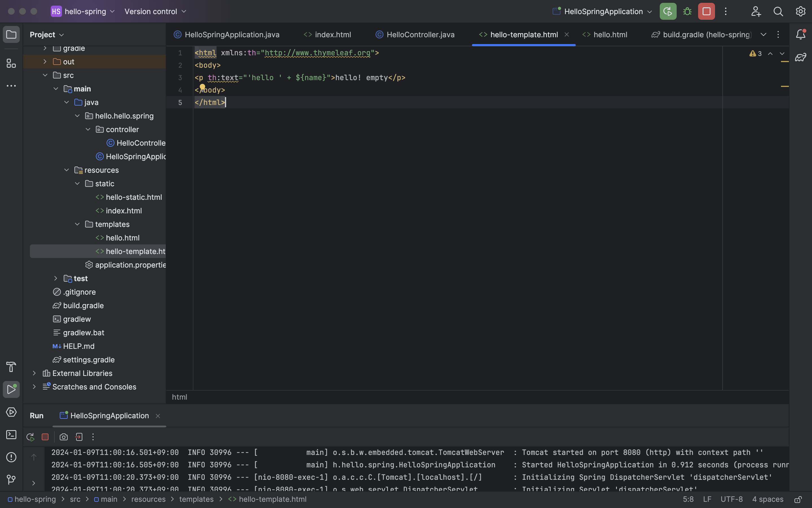Show hidden editor tabs dropdown
The image size is (812, 508).
click(x=763, y=34)
